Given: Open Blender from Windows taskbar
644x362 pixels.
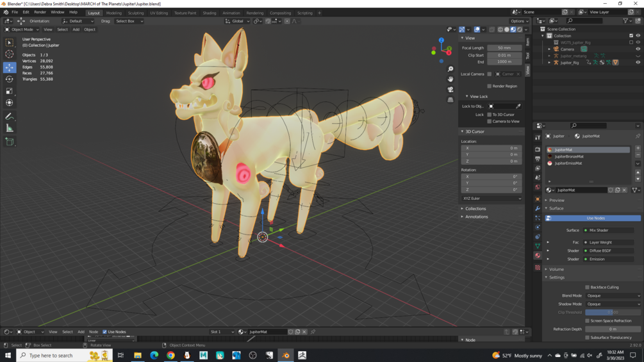Looking at the screenshot, I should [285, 356].
